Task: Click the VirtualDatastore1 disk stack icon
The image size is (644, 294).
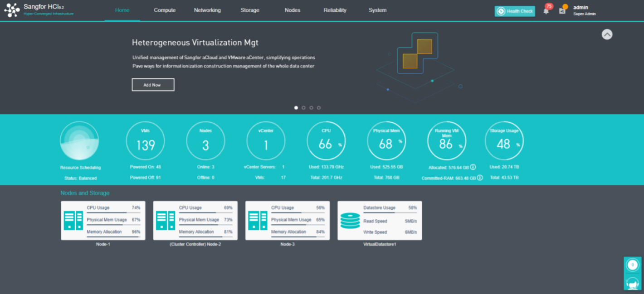Action: tap(350, 221)
